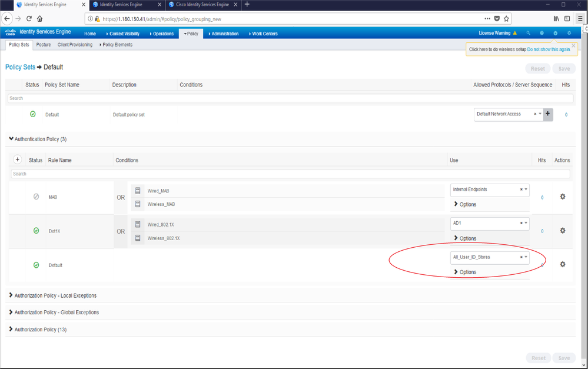Viewport: 588px width, 369px height.
Task: Click the policy set Search field
Action: (290, 98)
